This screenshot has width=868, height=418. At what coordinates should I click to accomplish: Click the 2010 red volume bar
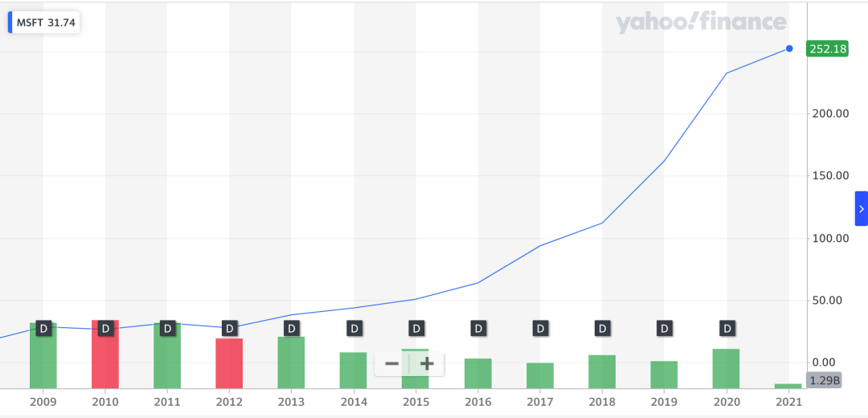click(105, 354)
